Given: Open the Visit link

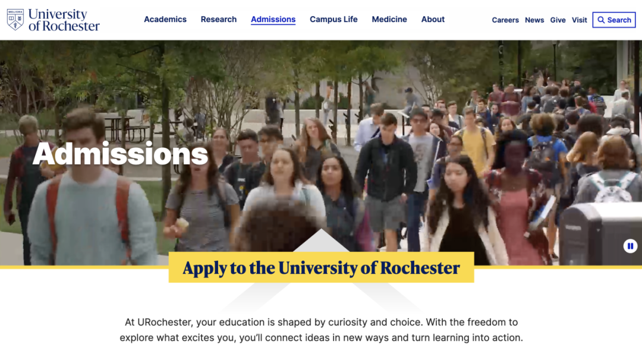Looking at the screenshot, I should point(579,20).
